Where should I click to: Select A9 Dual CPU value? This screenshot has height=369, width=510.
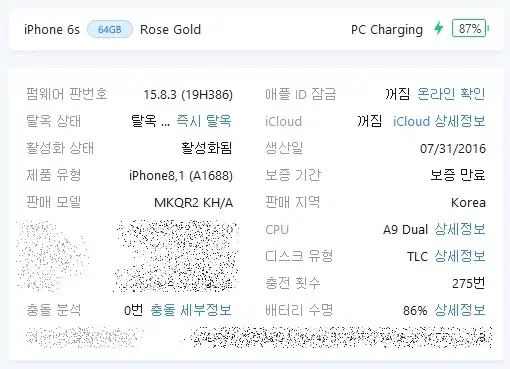click(x=405, y=230)
